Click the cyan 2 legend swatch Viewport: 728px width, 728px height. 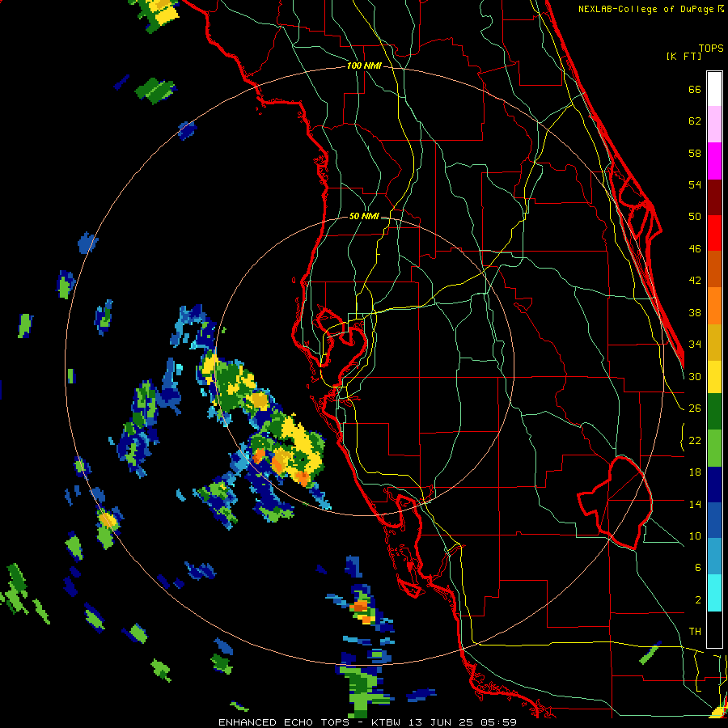[x=714, y=593]
